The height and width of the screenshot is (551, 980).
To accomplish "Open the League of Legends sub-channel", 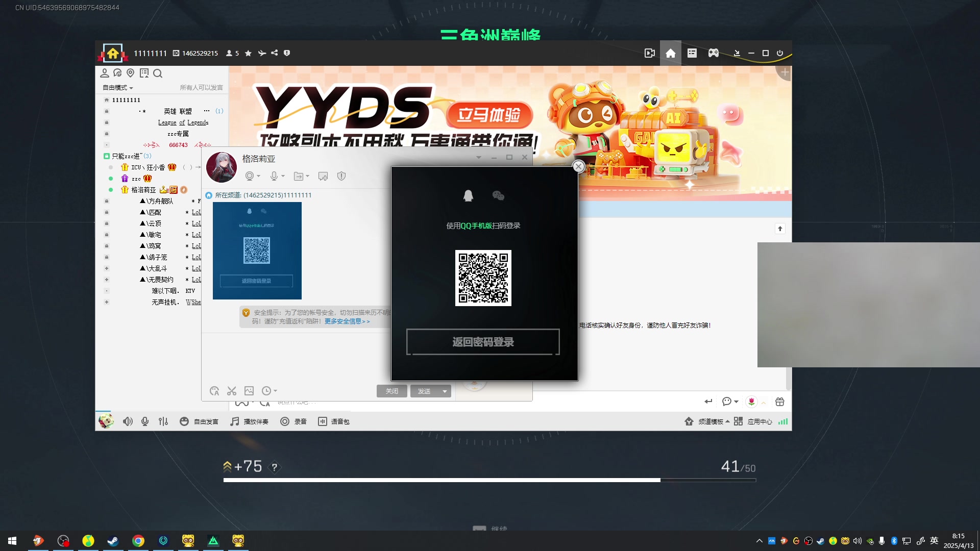I will coord(183,122).
